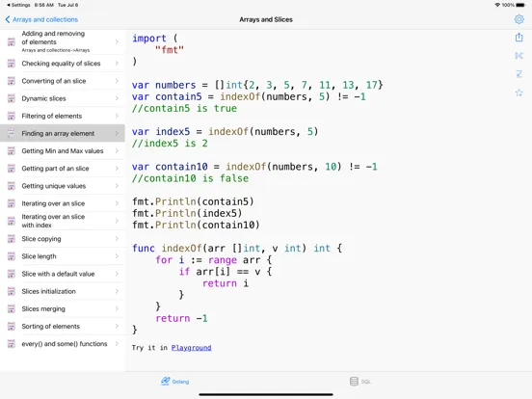Viewport: 532px width, 399px height.
Task: Go back to Arrays and collections
Action: click(x=41, y=19)
